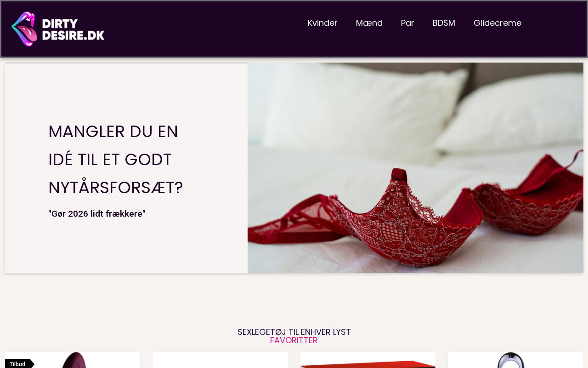Open the Kvinder menu

click(x=322, y=23)
